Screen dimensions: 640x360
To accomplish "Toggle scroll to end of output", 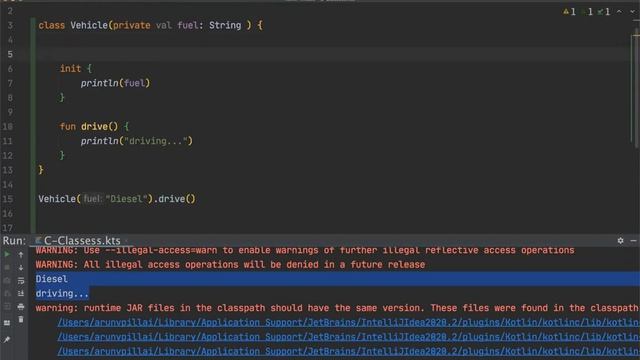I will pyautogui.click(x=21, y=293).
